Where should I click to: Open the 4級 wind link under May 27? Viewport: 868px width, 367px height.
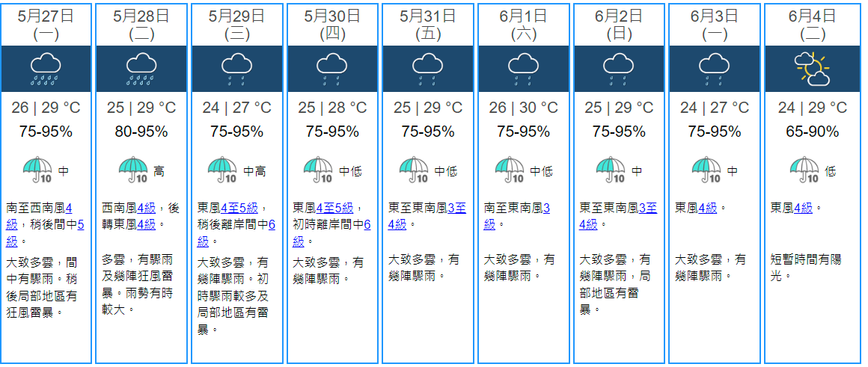[x=69, y=208]
